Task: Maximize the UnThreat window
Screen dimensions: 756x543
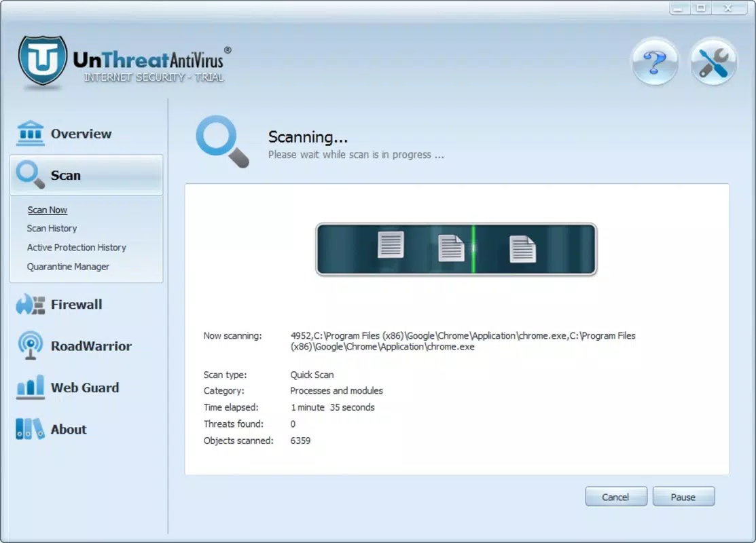Action: [701, 7]
